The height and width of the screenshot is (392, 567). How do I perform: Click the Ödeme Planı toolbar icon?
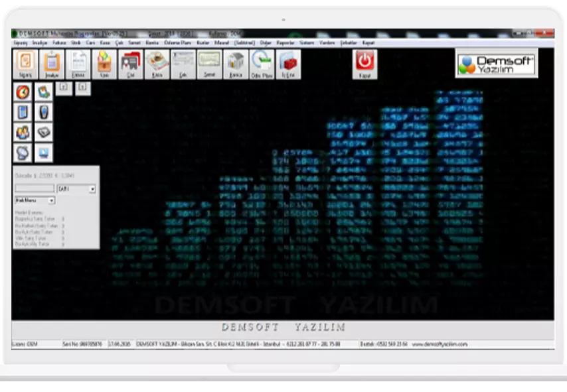pos(262,64)
